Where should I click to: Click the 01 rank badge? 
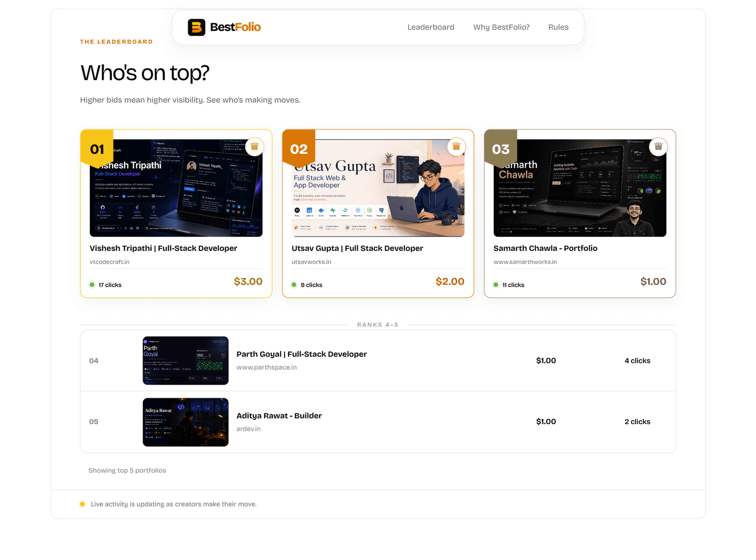coord(97,149)
